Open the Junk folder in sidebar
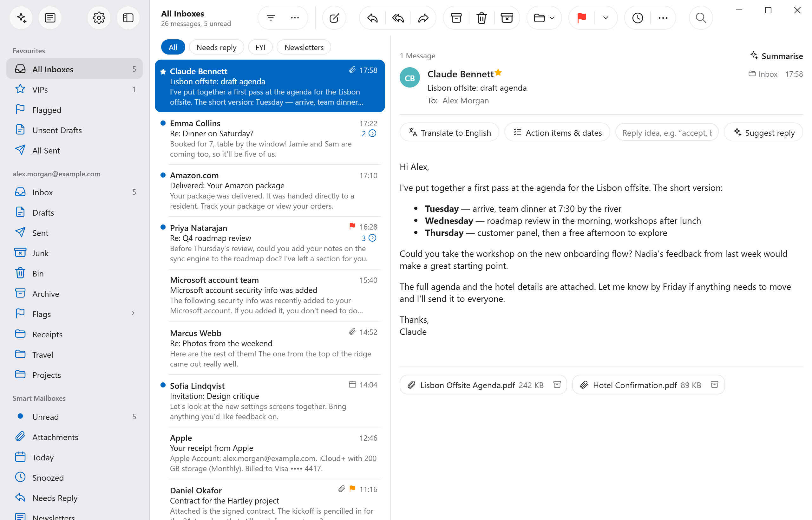 (x=74, y=253)
